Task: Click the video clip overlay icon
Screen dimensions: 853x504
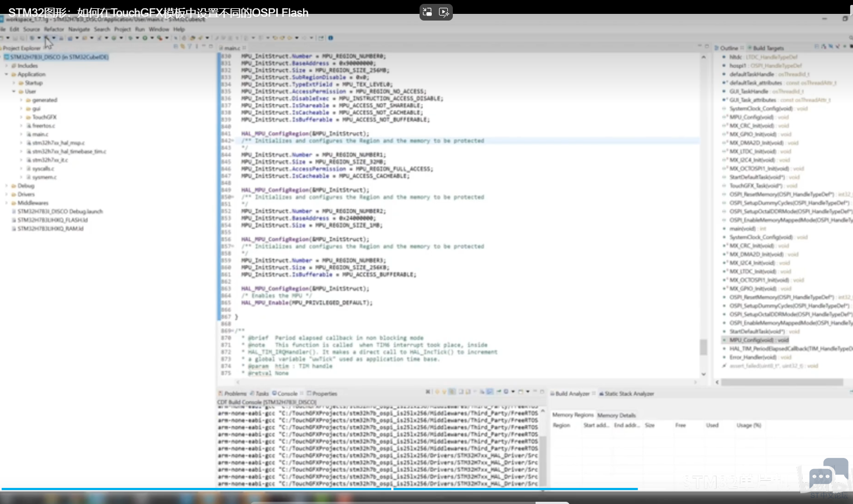Action: point(444,12)
